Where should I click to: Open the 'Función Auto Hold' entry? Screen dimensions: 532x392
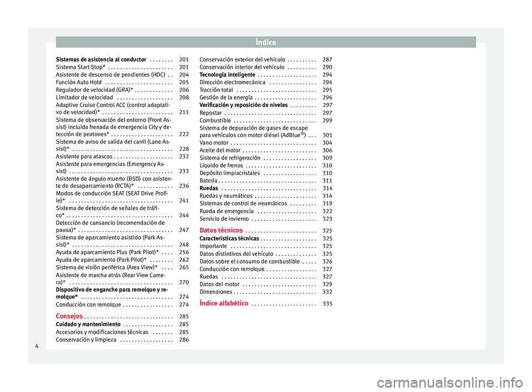point(79,82)
